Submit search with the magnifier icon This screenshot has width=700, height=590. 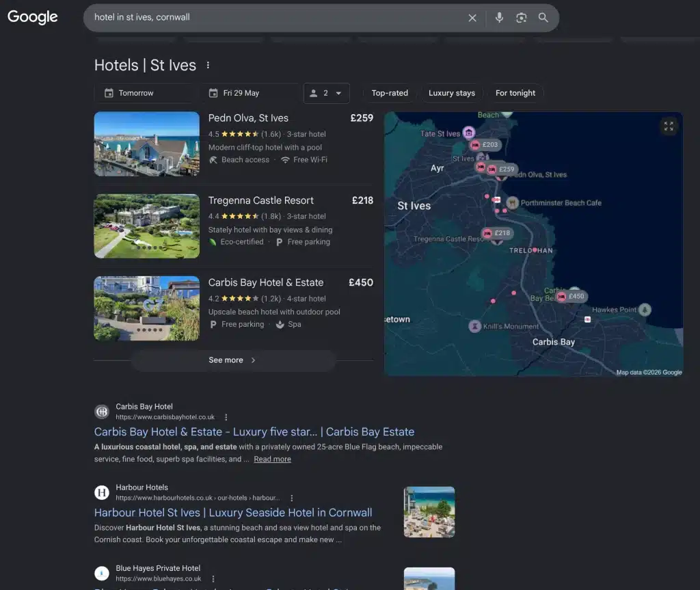[543, 17]
